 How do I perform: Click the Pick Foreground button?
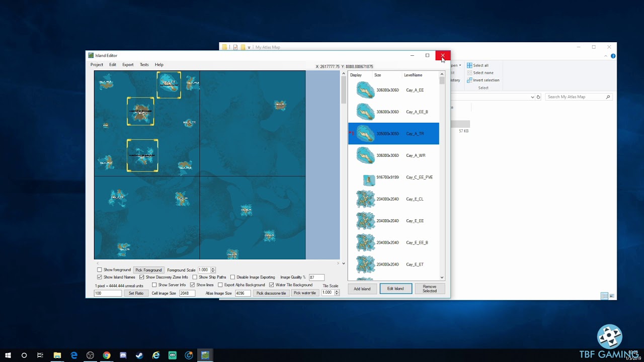click(x=148, y=270)
